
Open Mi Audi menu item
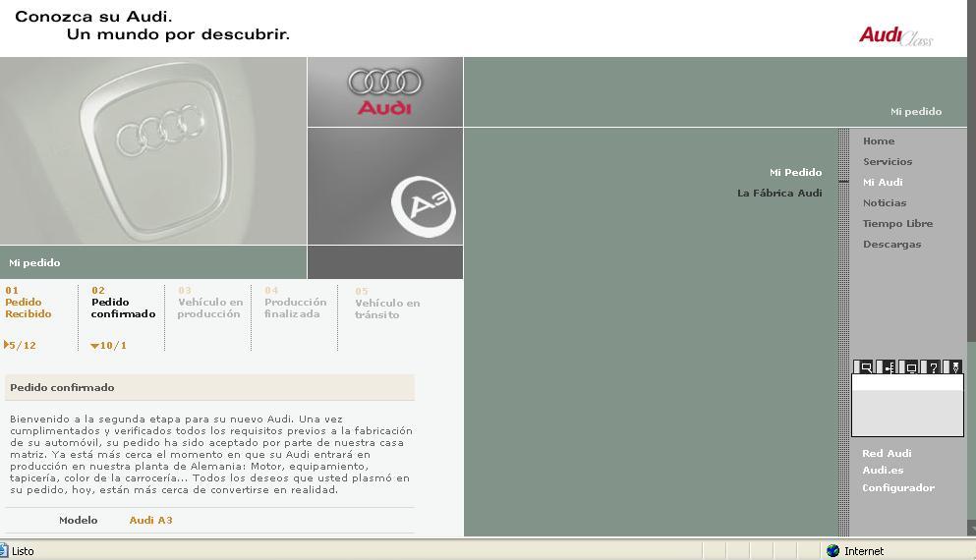pyautogui.click(x=883, y=183)
